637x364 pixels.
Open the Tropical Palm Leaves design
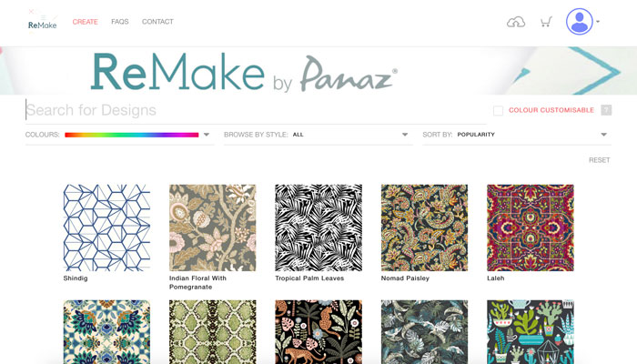318,227
